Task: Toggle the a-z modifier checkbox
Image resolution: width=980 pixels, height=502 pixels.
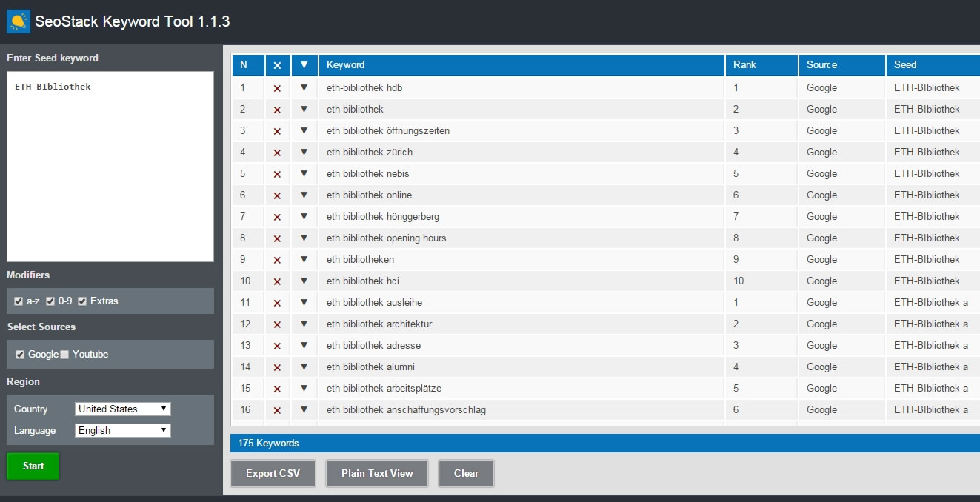Action: [x=19, y=301]
